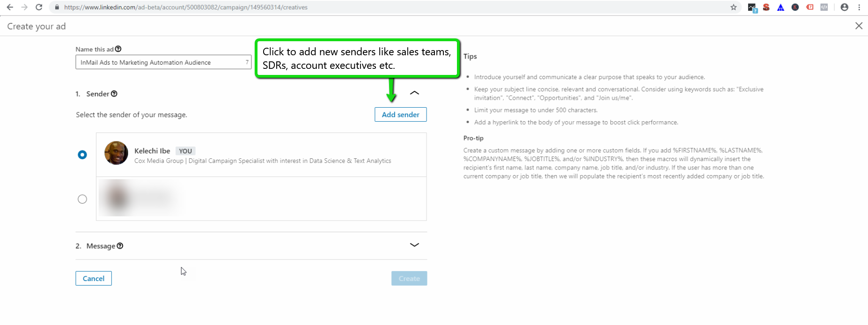Bookmark this page with the star icon

point(734,7)
